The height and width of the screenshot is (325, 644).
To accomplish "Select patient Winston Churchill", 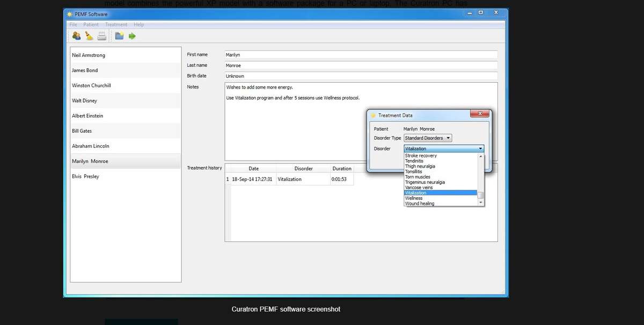I will click(x=126, y=85).
